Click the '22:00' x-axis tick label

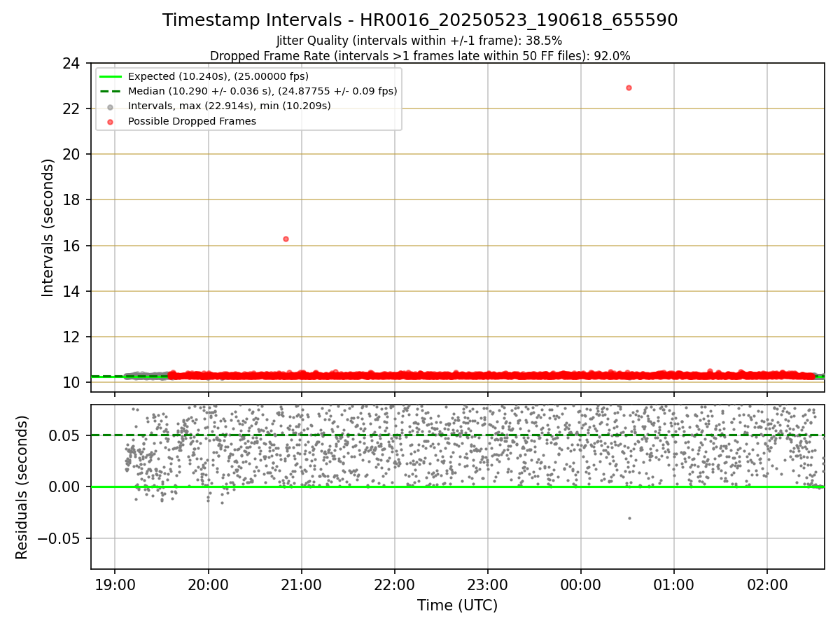(394, 584)
